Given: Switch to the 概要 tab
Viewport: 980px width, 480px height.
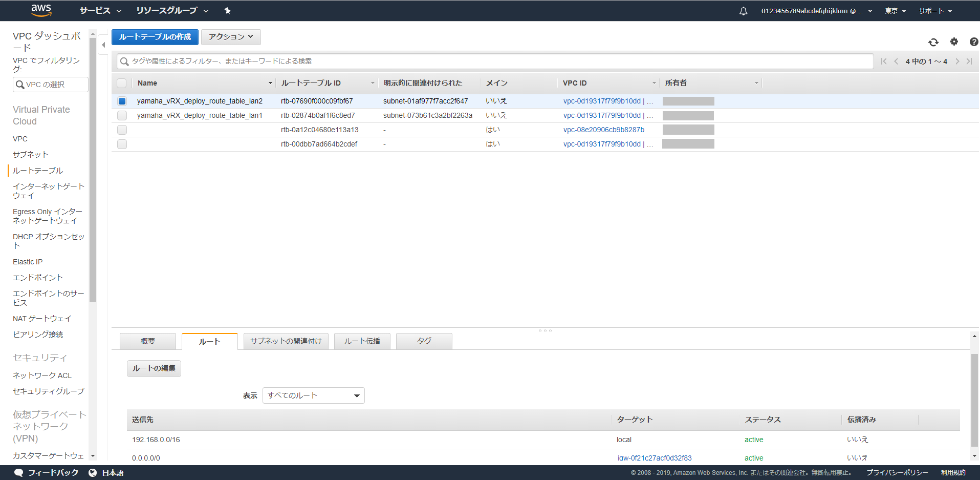Looking at the screenshot, I should [147, 341].
